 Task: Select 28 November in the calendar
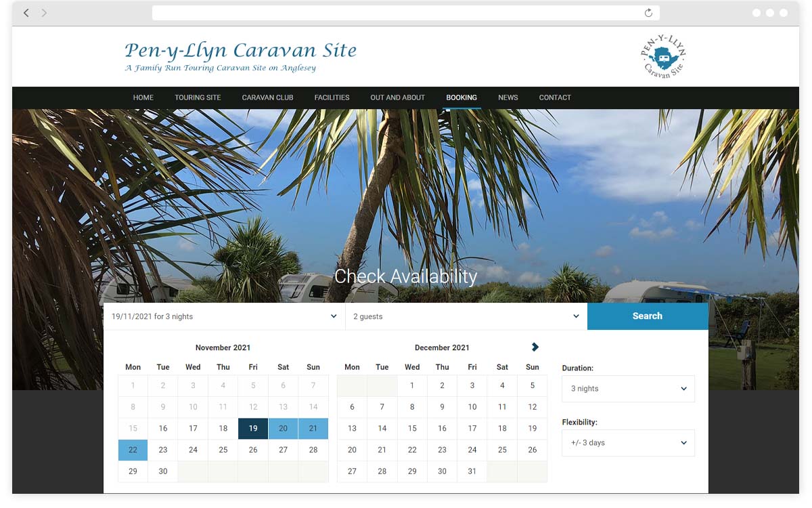point(313,450)
